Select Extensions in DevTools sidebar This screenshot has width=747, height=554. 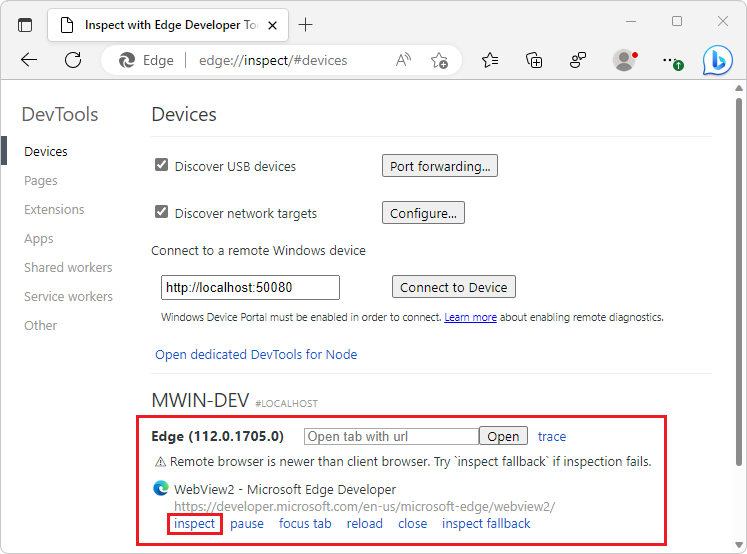click(54, 210)
